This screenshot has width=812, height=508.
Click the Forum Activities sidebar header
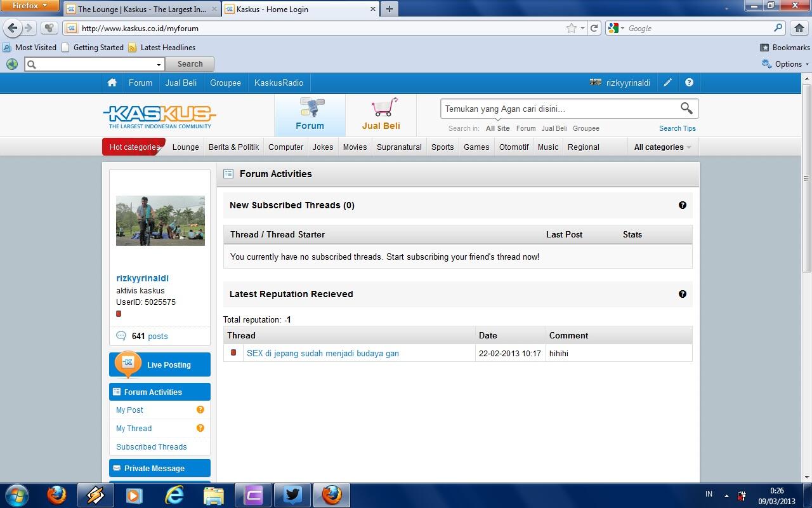click(x=160, y=392)
